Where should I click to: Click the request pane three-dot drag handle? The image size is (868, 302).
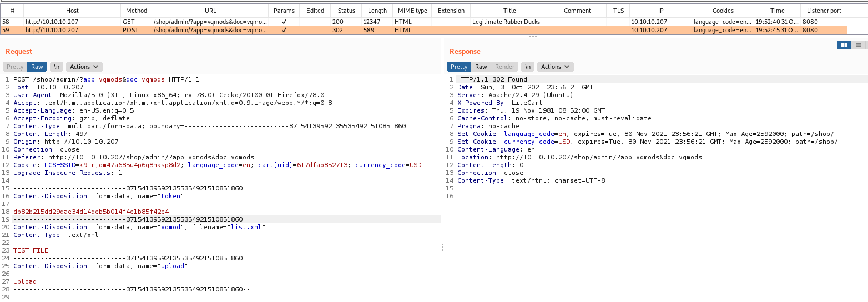[442, 247]
